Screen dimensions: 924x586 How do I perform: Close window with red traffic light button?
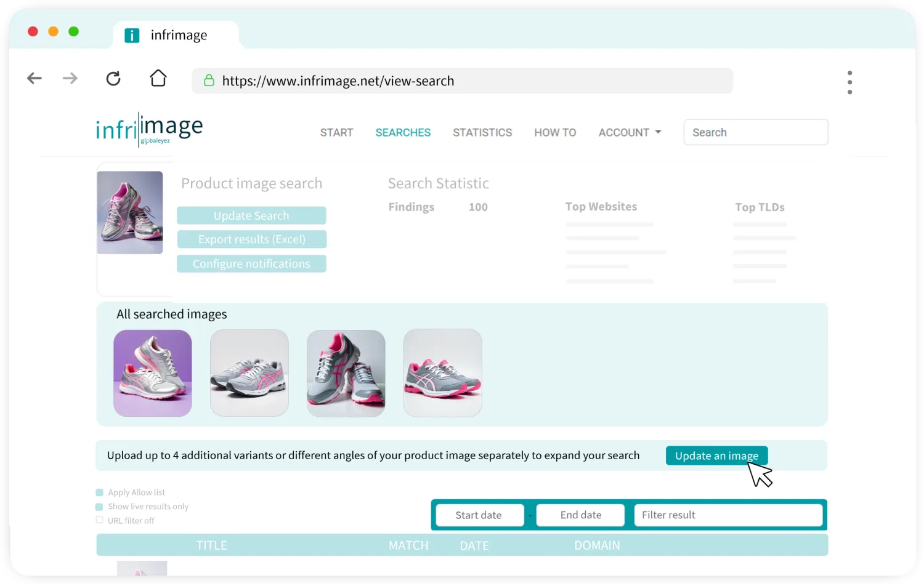[33, 31]
